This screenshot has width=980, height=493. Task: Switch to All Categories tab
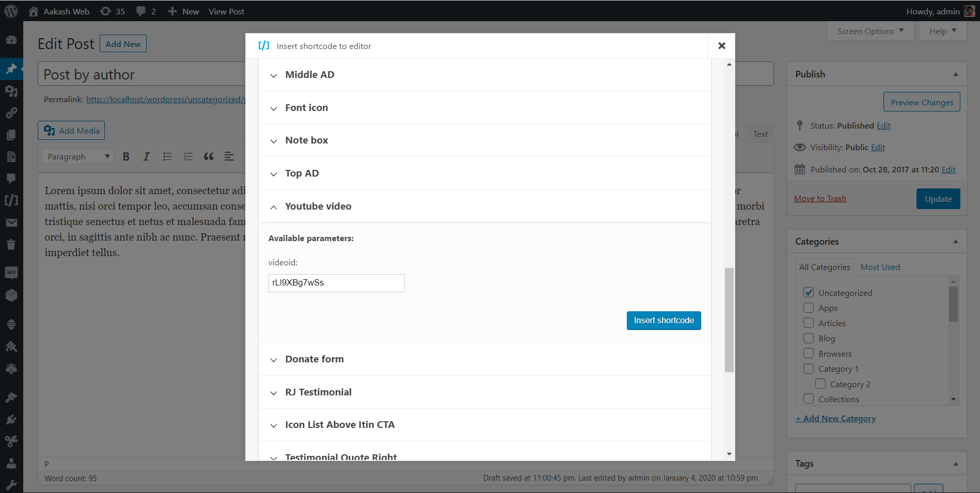pyautogui.click(x=825, y=267)
